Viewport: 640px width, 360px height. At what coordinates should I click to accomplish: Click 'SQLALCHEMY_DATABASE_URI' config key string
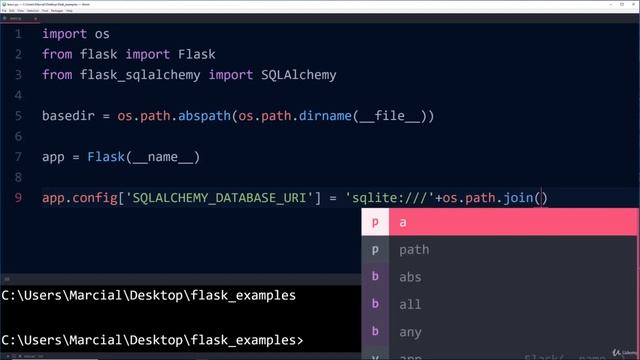(x=219, y=198)
